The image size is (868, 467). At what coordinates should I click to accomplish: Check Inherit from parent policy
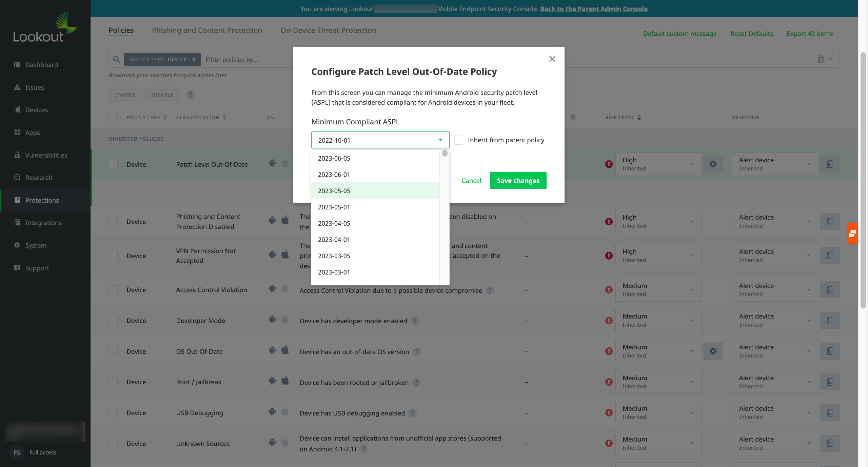pyautogui.click(x=459, y=140)
